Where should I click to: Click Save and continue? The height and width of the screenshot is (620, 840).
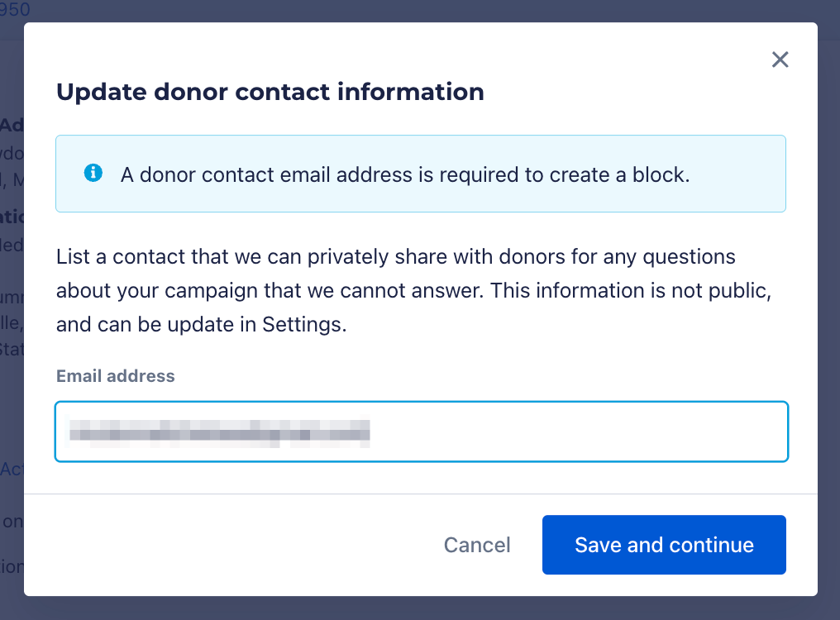[664, 545]
